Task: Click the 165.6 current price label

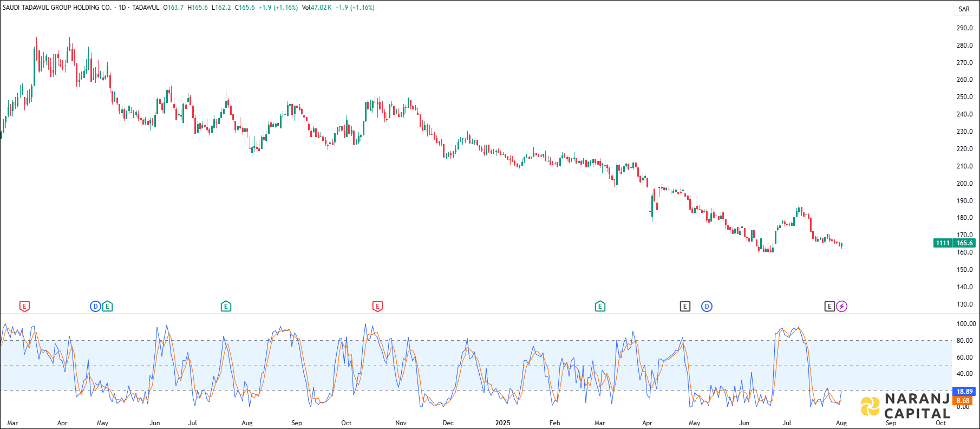Action: pos(964,243)
